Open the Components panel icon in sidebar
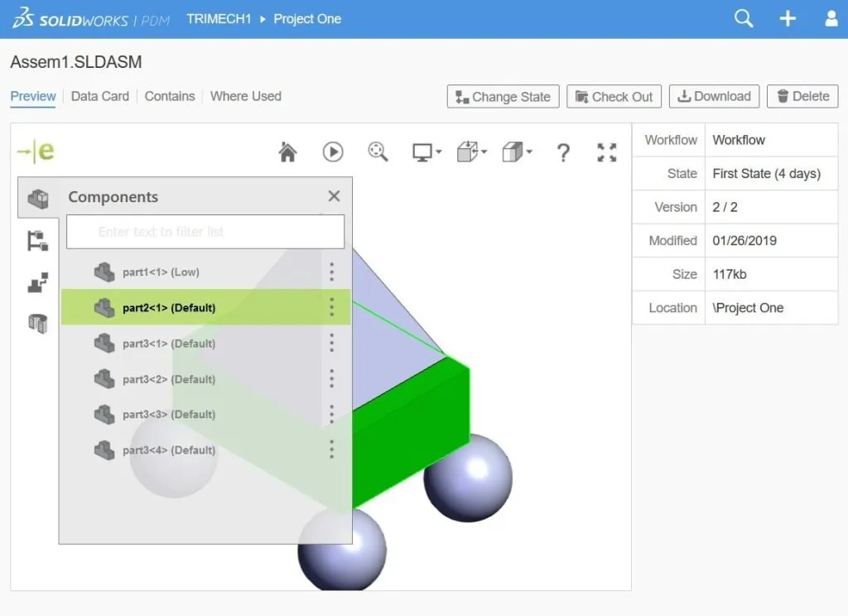Viewport: 848px width, 616px height. pyautogui.click(x=38, y=199)
